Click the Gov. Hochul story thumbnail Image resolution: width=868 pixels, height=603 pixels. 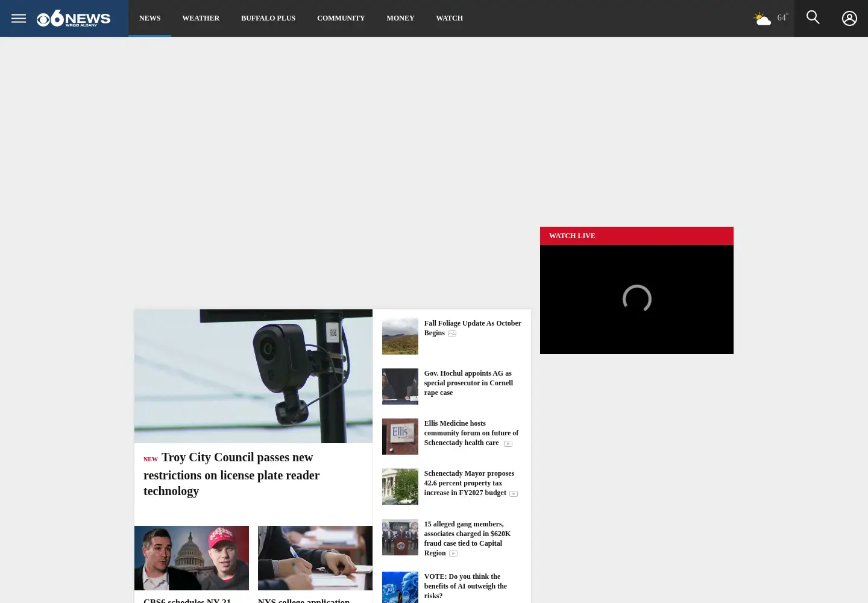pos(400,387)
